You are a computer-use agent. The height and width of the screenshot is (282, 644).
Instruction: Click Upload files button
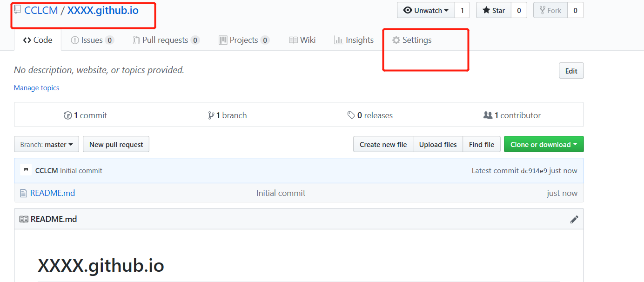click(x=438, y=144)
